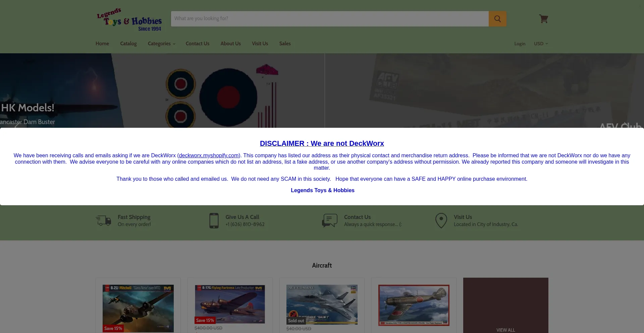The width and height of the screenshot is (644, 333).
Task: Click the 'Aircraft' section heading
Action: 322,265
